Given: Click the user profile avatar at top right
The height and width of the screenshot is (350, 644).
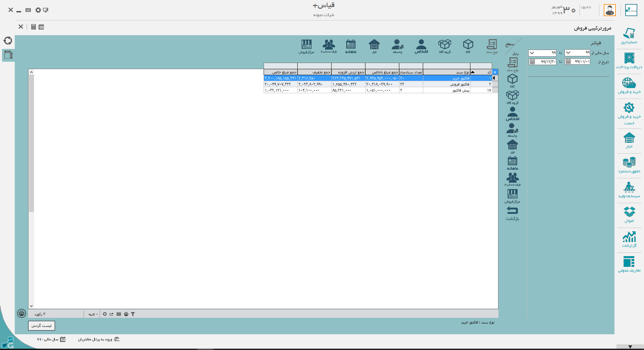Looking at the screenshot, I should (609, 10).
